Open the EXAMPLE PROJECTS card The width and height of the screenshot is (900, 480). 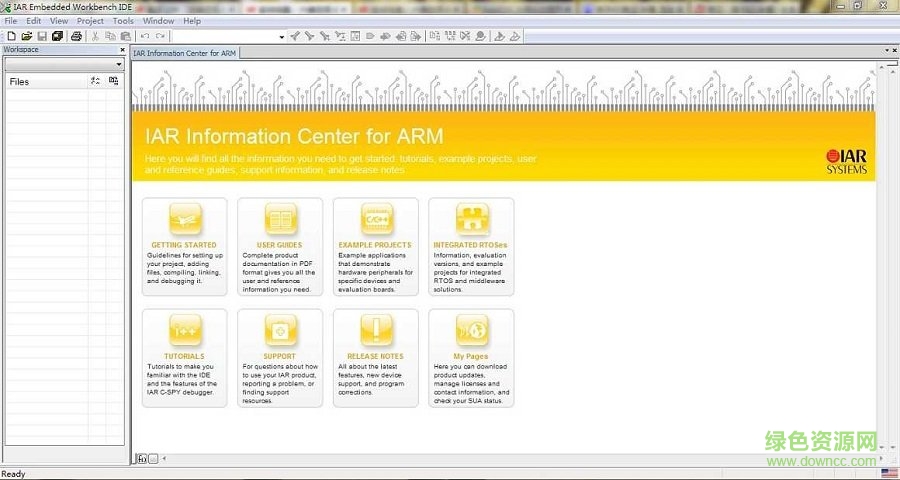coord(375,247)
